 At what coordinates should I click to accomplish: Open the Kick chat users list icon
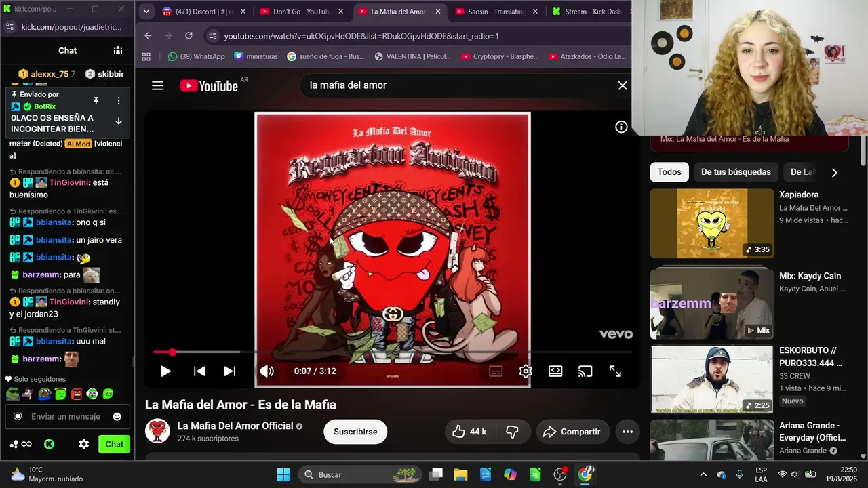pos(118,50)
